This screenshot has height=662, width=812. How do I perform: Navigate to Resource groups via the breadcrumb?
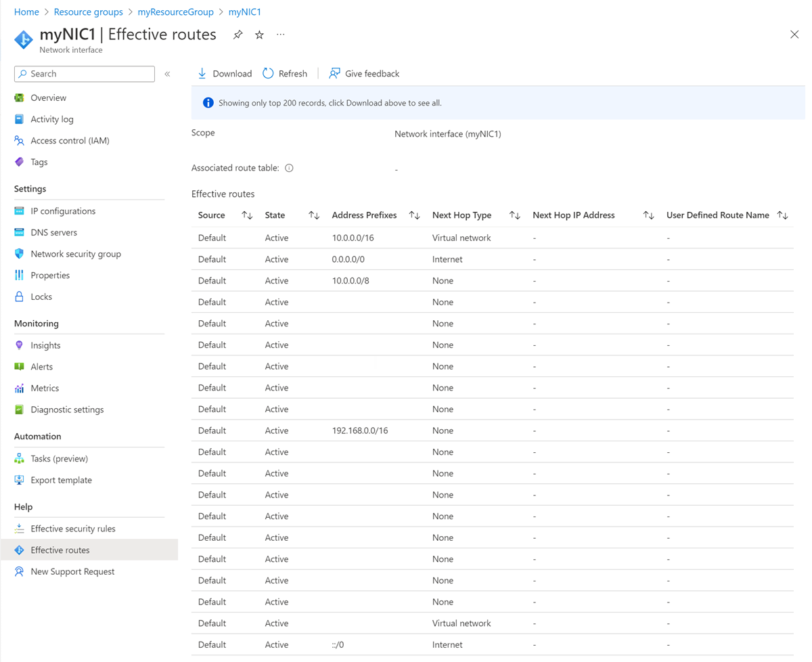(88, 12)
